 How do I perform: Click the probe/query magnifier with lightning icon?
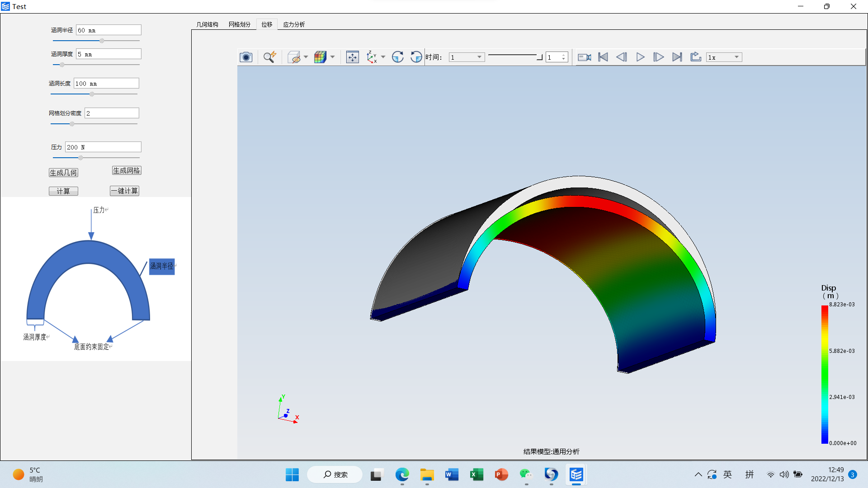point(270,57)
